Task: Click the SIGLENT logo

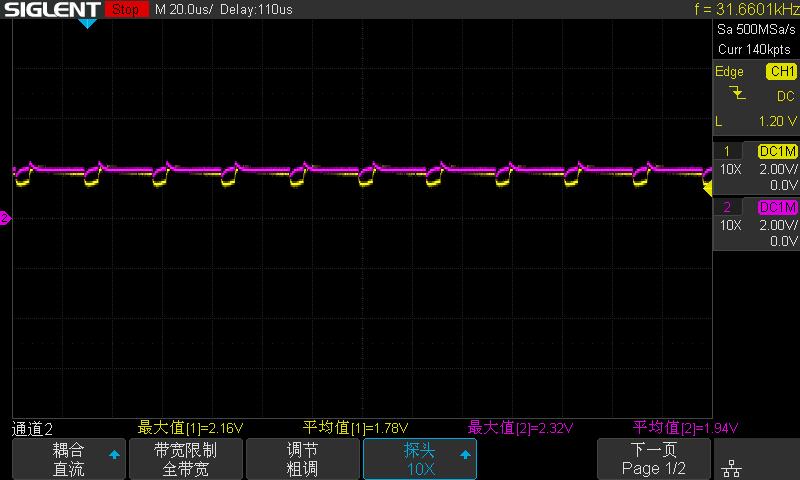Action: pos(52,9)
